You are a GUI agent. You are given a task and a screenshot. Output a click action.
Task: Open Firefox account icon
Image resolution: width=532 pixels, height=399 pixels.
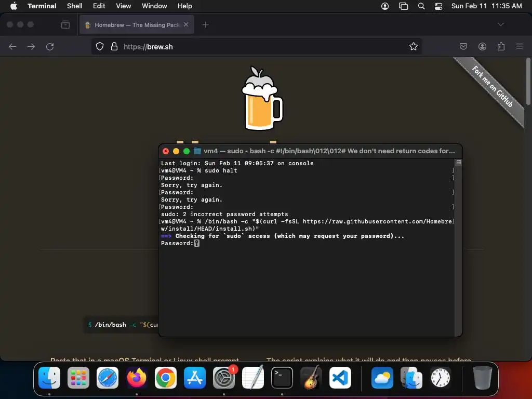tap(482, 46)
